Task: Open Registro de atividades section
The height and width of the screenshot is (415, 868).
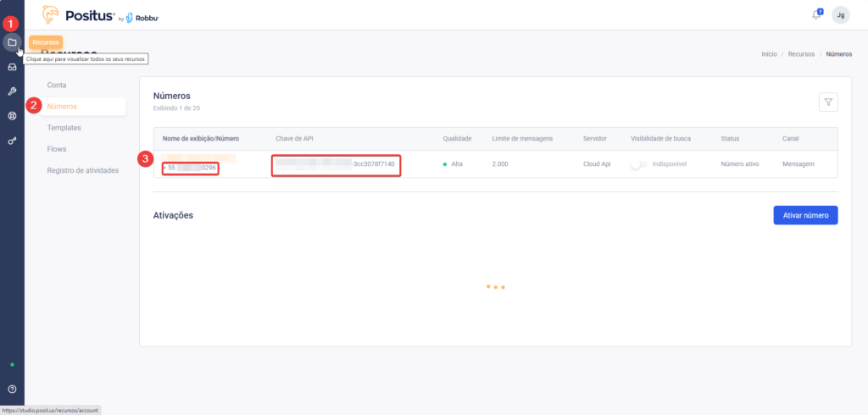Action: (82, 170)
